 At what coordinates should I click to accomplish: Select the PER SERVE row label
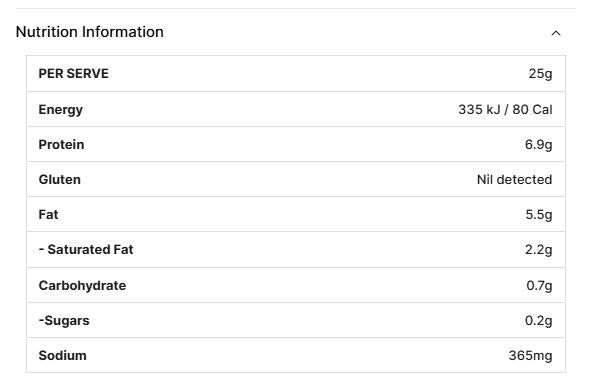tap(73, 73)
